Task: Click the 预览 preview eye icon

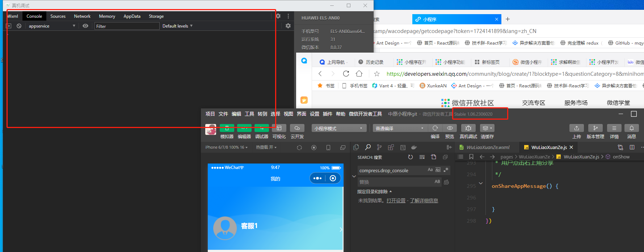Action: [450, 128]
